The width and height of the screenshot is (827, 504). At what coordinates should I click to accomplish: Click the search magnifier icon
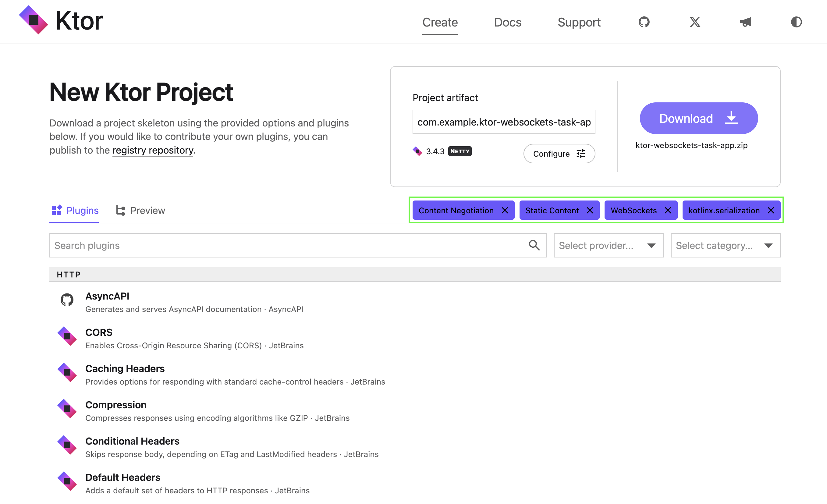[534, 245]
